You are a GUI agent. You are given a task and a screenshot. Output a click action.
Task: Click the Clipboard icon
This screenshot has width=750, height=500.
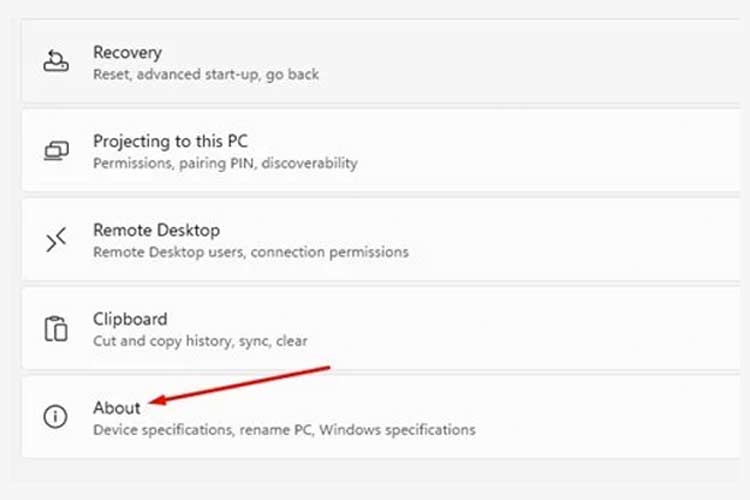(56, 329)
